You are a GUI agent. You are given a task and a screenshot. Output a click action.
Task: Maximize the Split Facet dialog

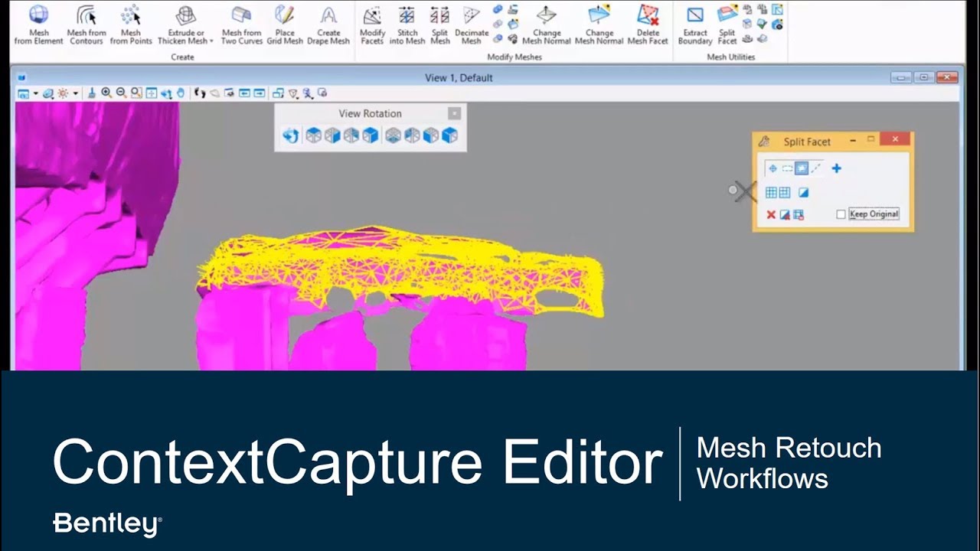point(871,139)
